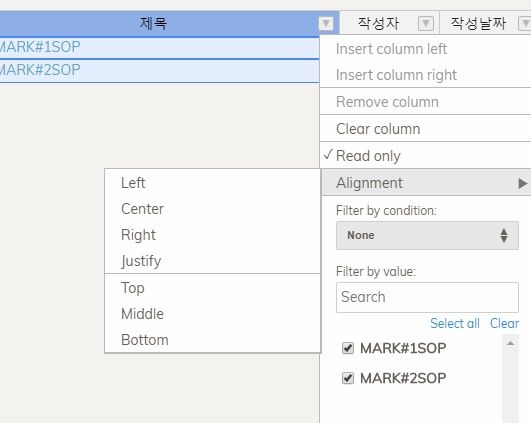Click the Clear filter link
The width and height of the screenshot is (531, 423).
click(504, 323)
